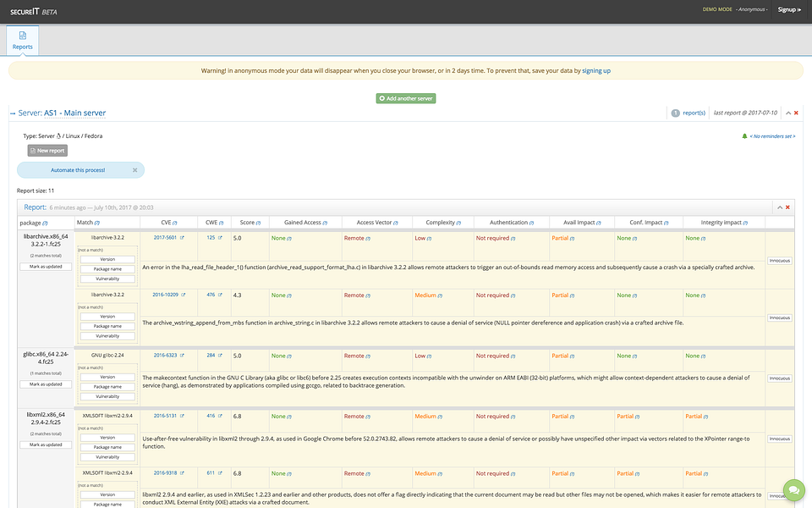Click the SecureIT BETA logo
This screenshot has width=812, height=508.
(x=34, y=11)
